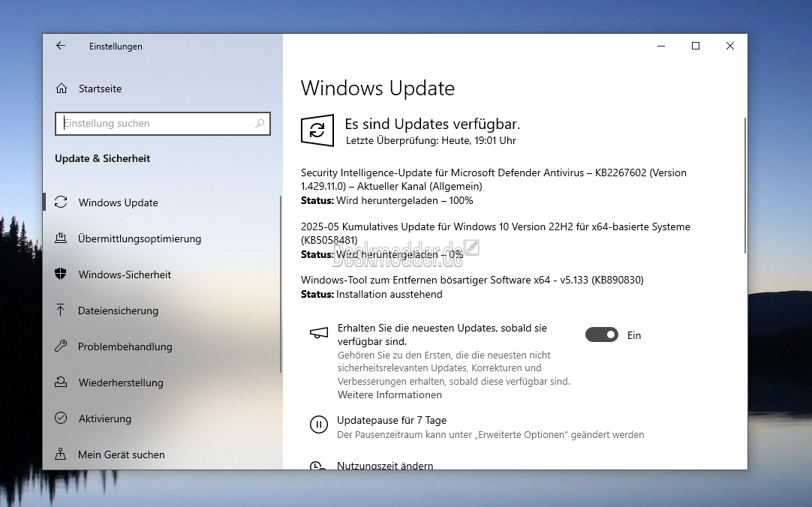Click the KB890830 malicious software tool entry
The height and width of the screenshot is (507, 812).
472,280
